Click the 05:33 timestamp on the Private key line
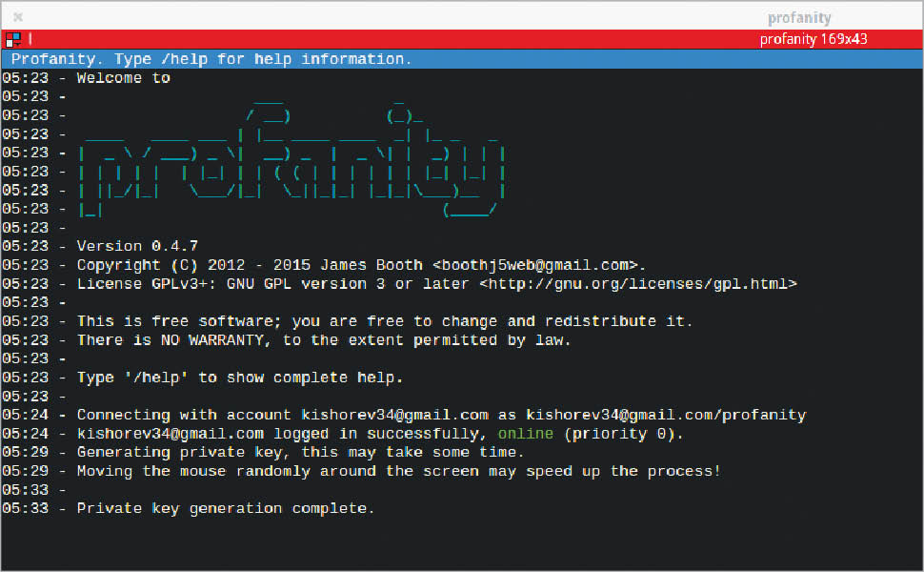 26,508
